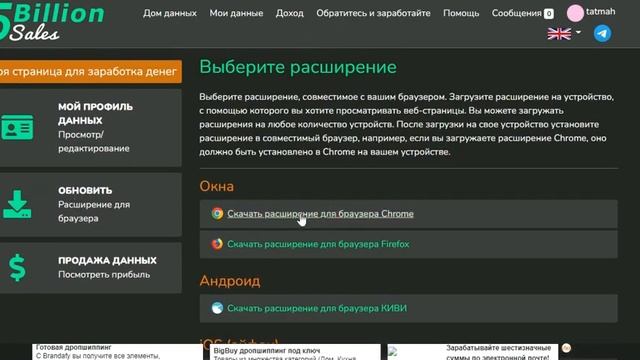Open the UK flag language dropdown

pyautogui.click(x=564, y=33)
